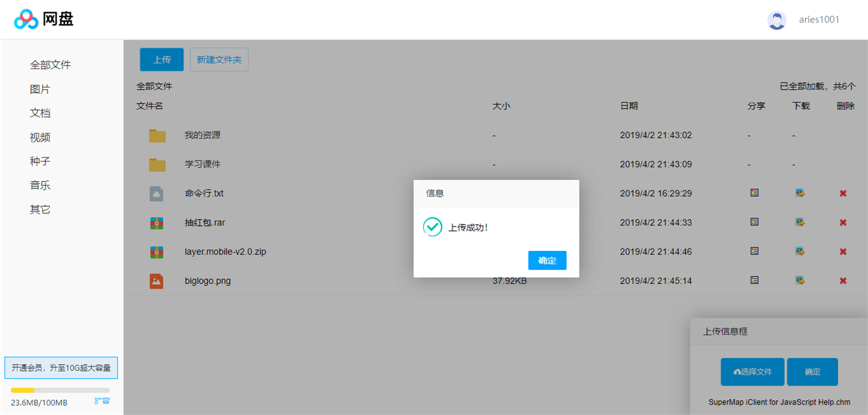
Task: Download the 抽红包.rar file
Action: (x=800, y=222)
